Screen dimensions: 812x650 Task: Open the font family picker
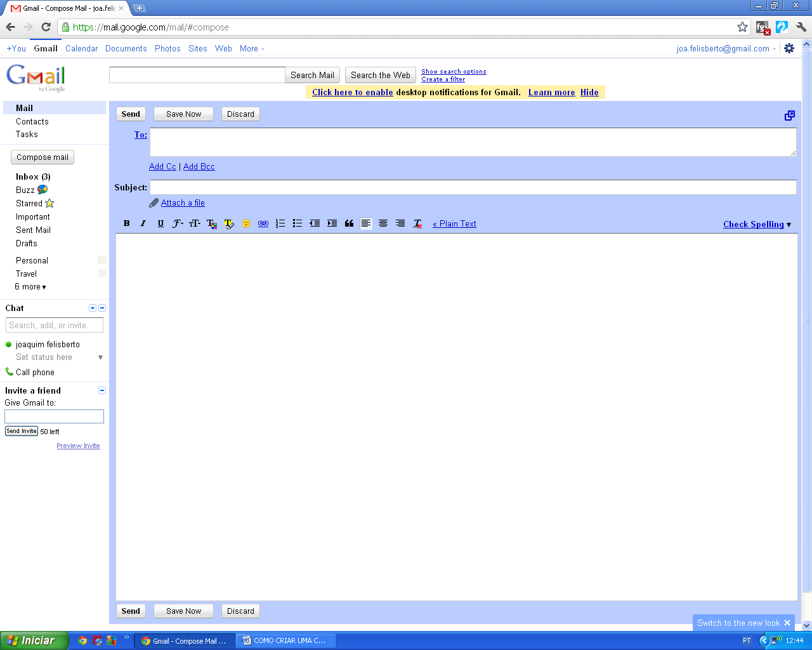coord(178,223)
